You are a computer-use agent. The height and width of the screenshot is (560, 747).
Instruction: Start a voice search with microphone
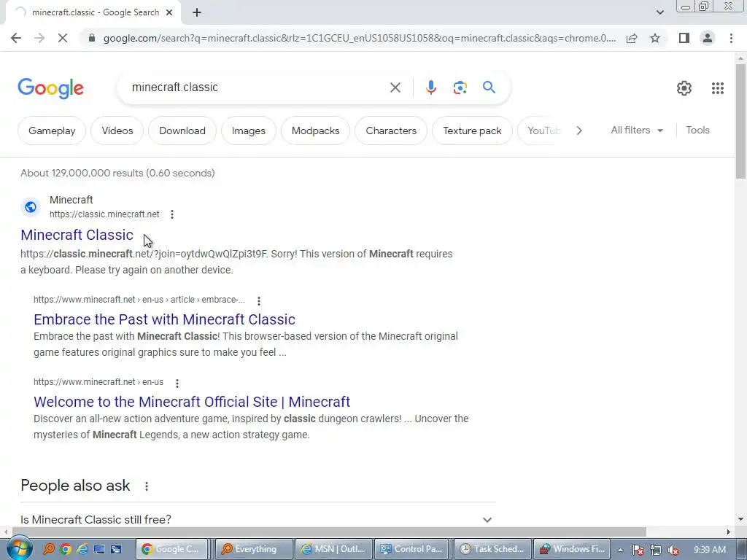point(430,87)
